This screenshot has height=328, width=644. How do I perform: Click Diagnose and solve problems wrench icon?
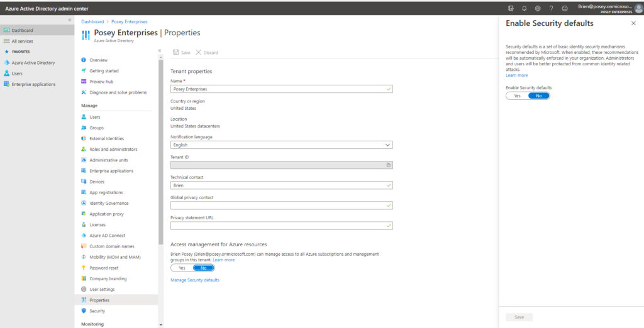[x=84, y=92]
